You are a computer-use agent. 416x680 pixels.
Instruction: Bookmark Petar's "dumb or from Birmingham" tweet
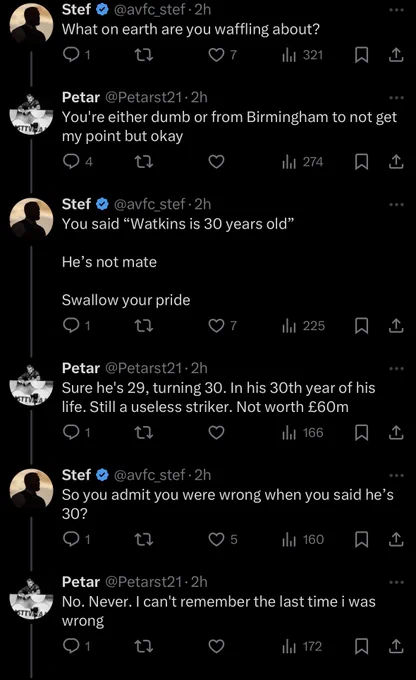[x=361, y=162]
